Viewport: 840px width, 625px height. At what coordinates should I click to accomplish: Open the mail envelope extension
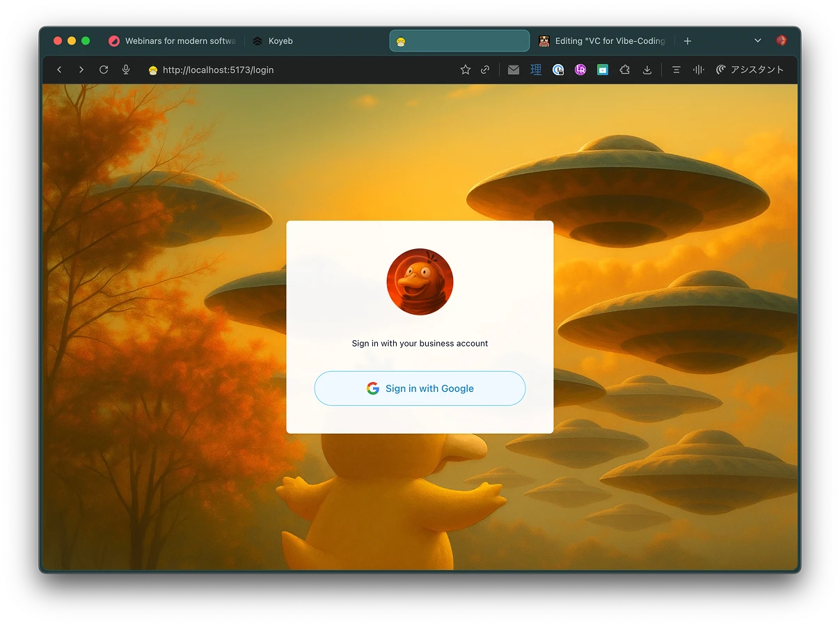point(514,70)
